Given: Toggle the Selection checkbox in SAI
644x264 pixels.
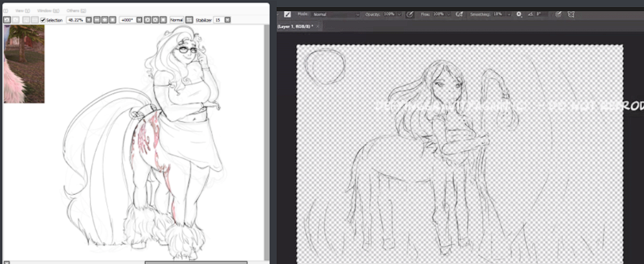Looking at the screenshot, I should 43,19.
